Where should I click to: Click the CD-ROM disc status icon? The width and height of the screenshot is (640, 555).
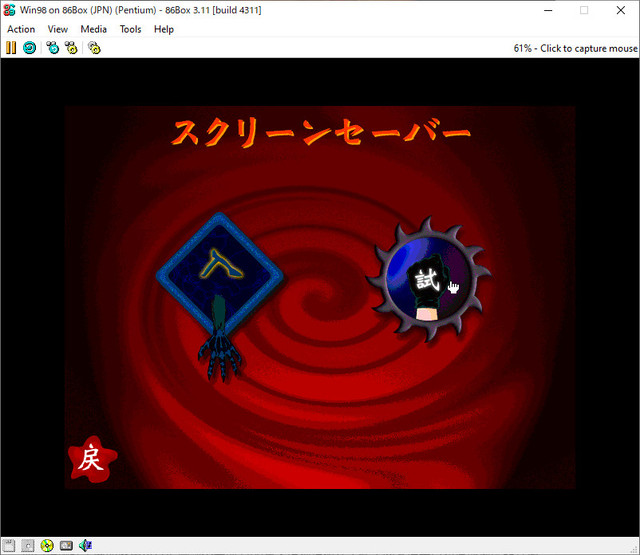point(47,546)
